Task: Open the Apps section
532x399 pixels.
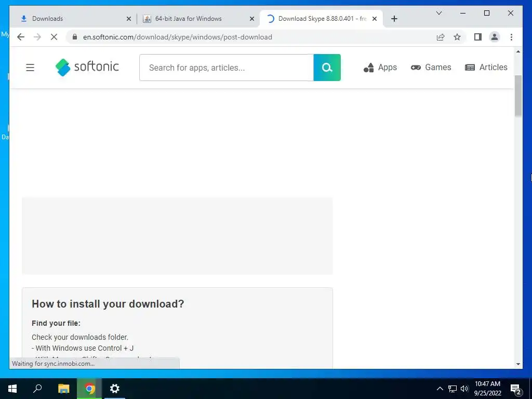Action: 380,68
